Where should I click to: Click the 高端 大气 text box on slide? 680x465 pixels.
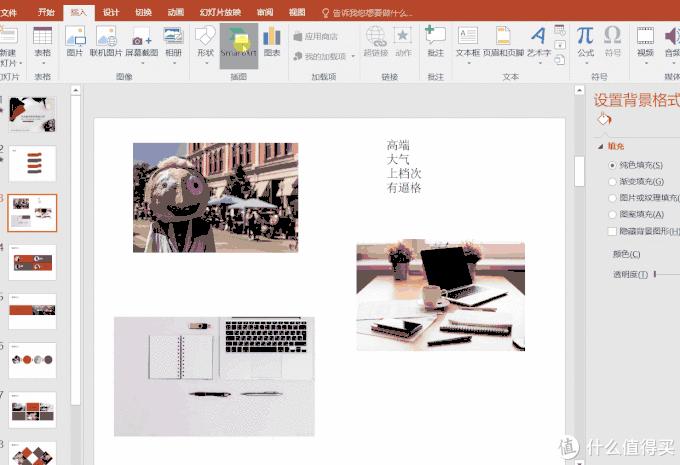click(x=404, y=166)
